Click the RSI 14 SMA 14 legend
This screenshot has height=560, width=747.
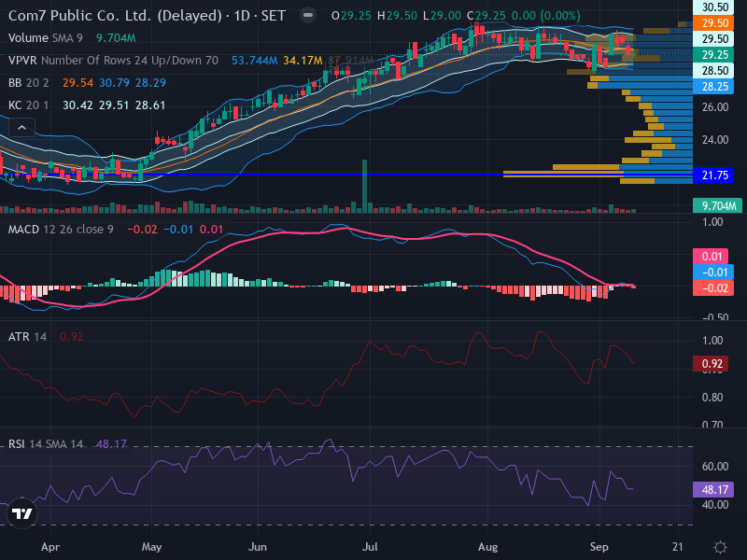tap(46, 444)
